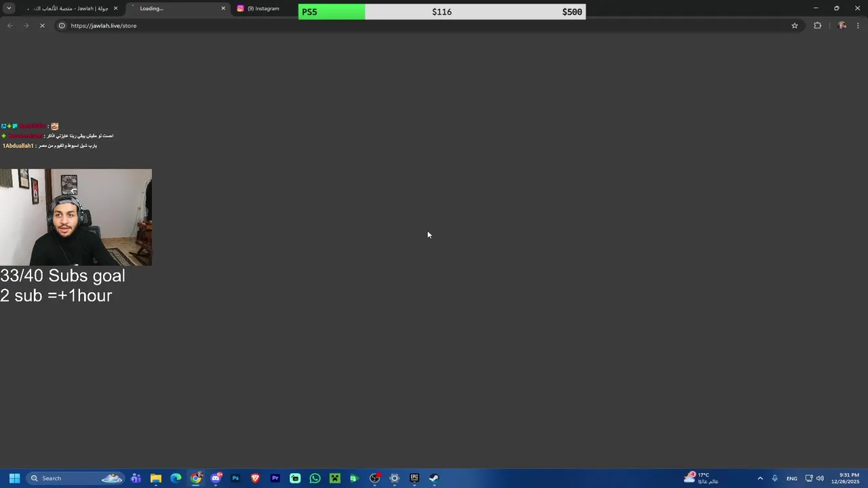Click the webcam overlay video

(76, 217)
